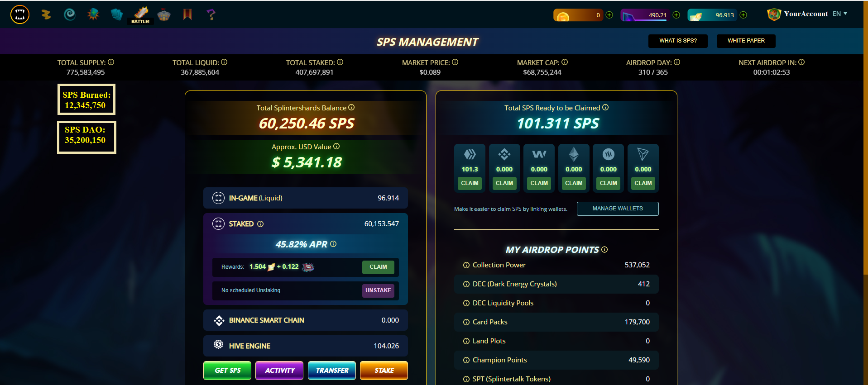The height and width of the screenshot is (385, 868).
Task: Open MANAGE WALLETS
Action: click(x=618, y=209)
